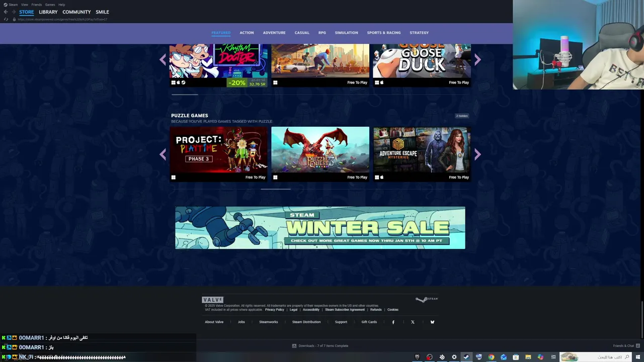The height and width of the screenshot is (362, 644).
Task: Open Facebook icon in the footer
Action: (x=393, y=322)
